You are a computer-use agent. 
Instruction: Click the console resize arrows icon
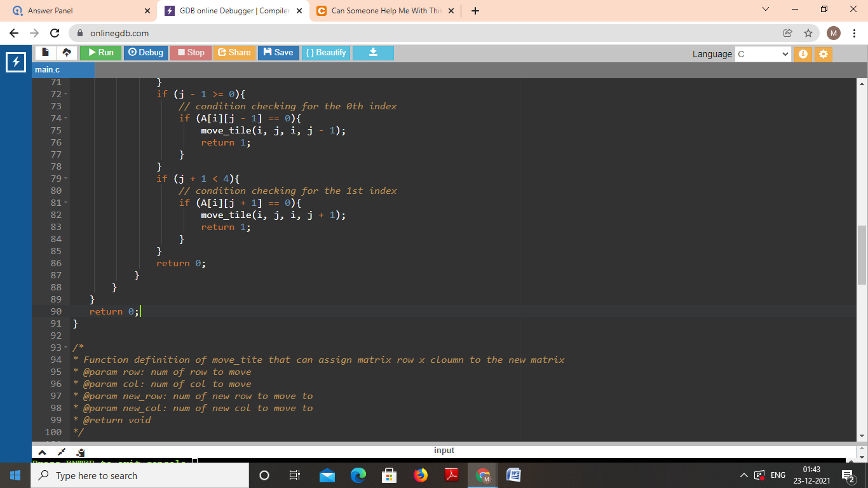coord(62,452)
